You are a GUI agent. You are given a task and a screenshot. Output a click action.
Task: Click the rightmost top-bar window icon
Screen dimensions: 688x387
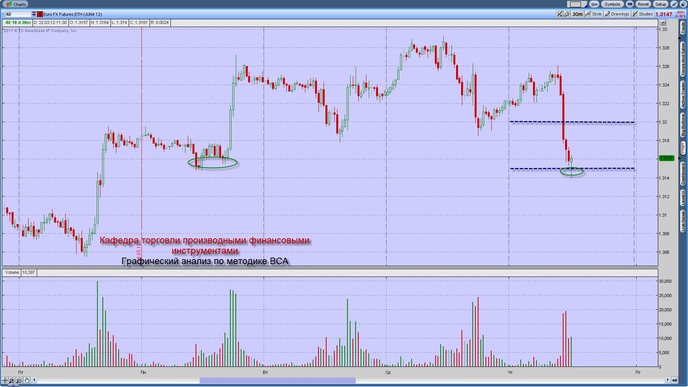[684, 4]
